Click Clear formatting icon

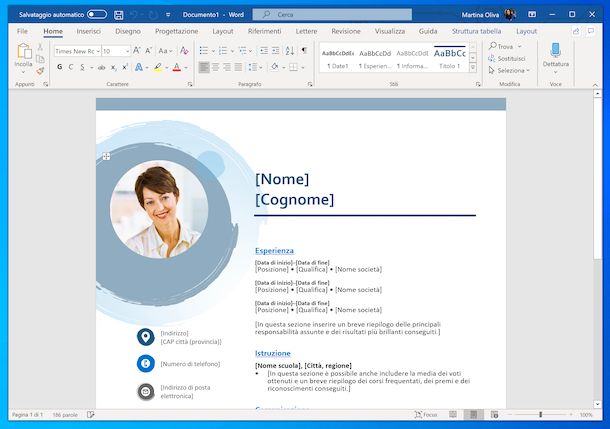pyautogui.click(x=184, y=51)
